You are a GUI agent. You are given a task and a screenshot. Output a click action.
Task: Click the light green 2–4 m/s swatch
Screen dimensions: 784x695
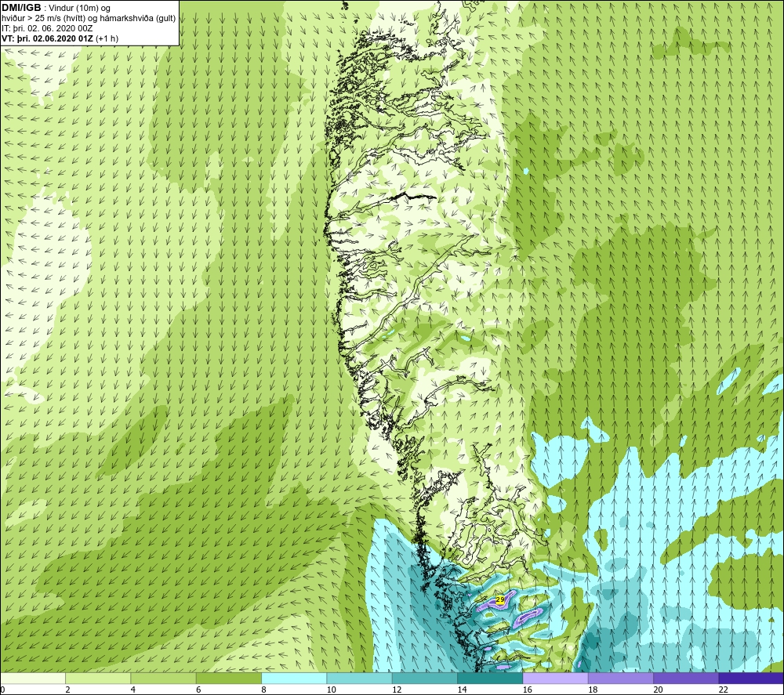pos(98,678)
